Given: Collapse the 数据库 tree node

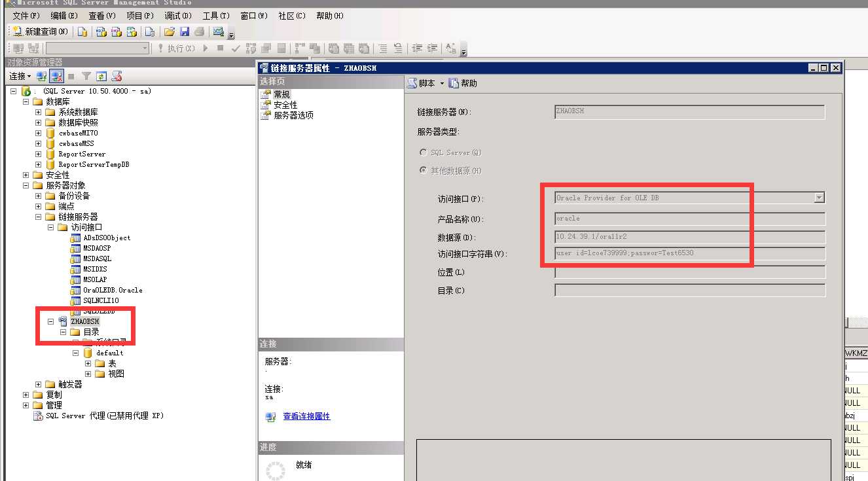Looking at the screenshot, I should tap(26, 101).
